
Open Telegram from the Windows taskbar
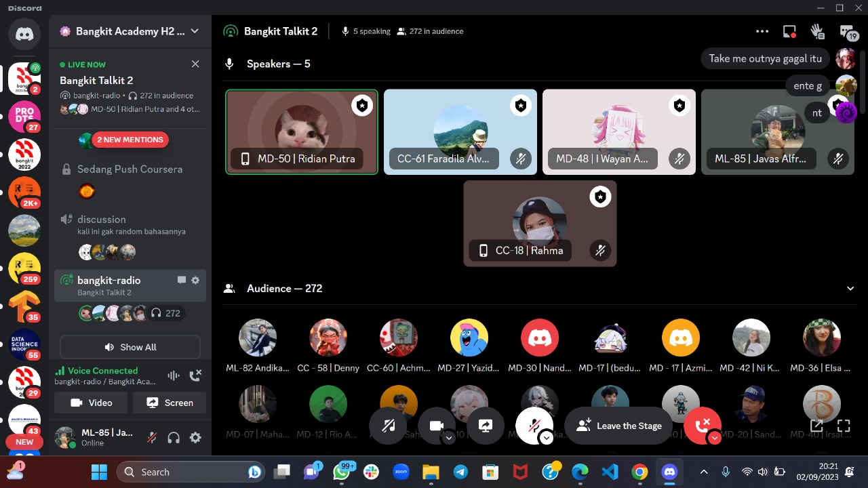pyautogui.click(x=460, y=472)
